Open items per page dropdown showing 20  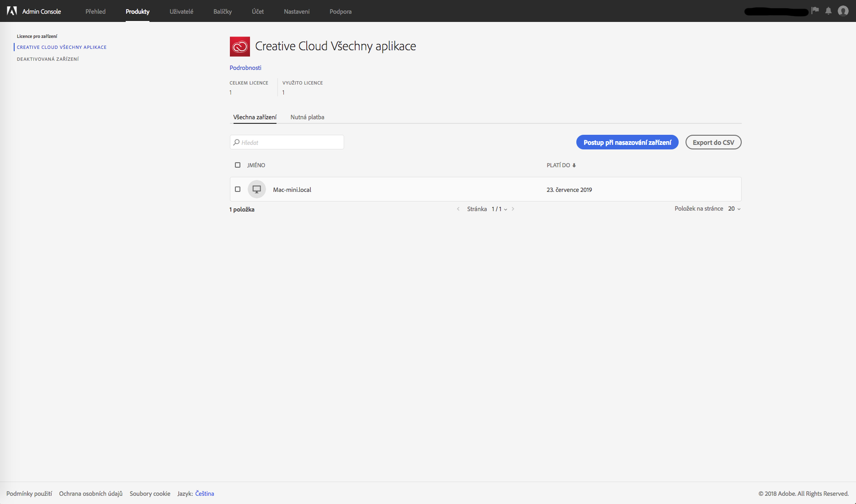click(734, 209)
